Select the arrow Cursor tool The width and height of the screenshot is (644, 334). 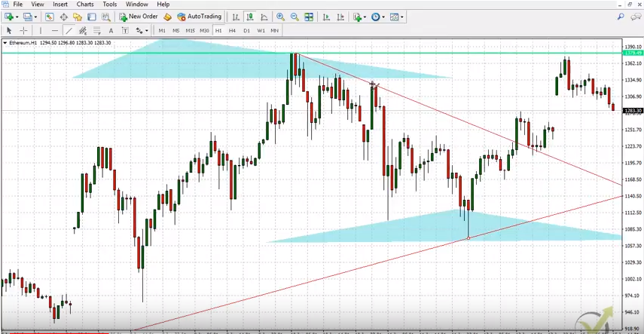(10, 30)
